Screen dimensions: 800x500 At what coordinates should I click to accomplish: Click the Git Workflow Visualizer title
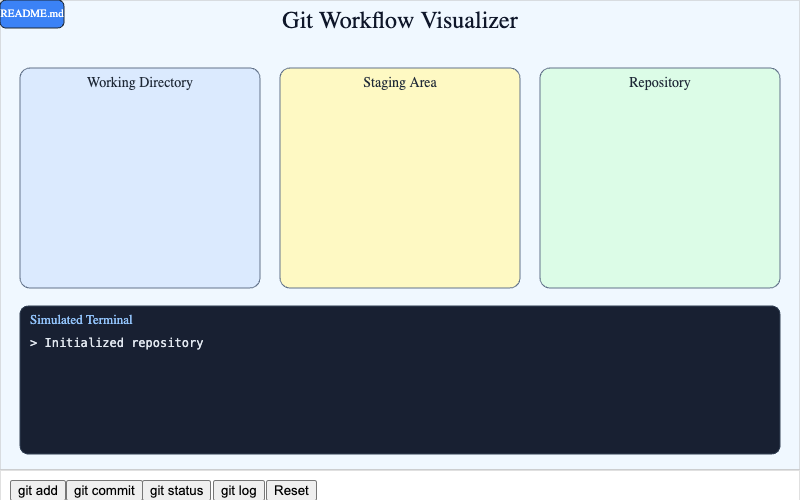click(400, 21)
